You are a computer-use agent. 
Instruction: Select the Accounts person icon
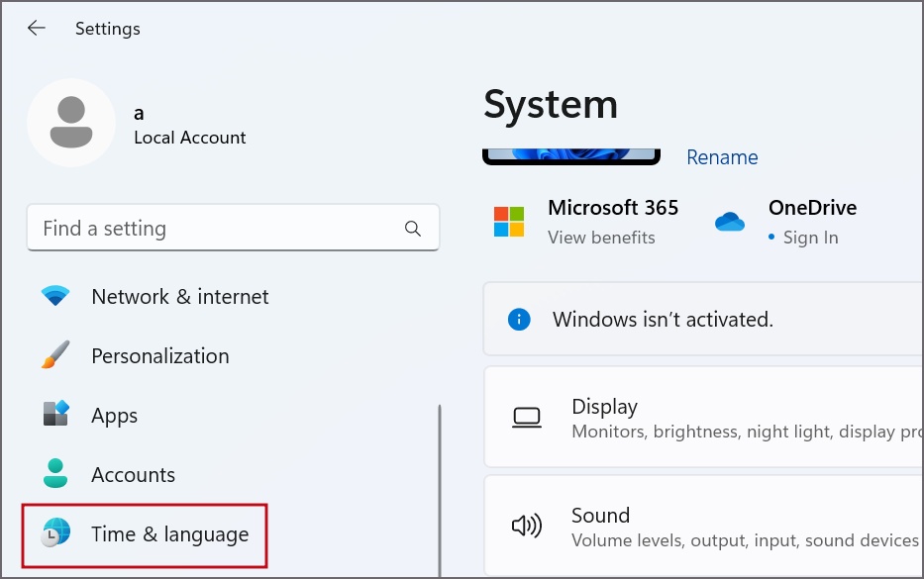pyautogui.click(x=55, y=473)
